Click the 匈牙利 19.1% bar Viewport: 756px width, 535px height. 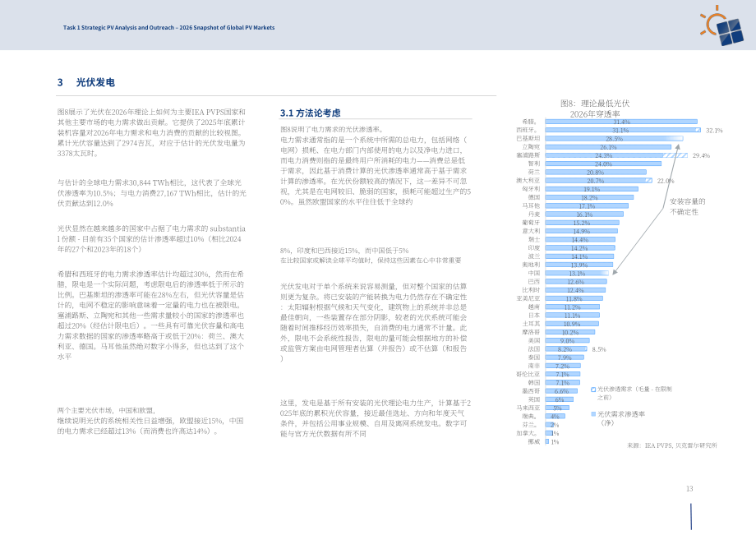pos(592,189)
